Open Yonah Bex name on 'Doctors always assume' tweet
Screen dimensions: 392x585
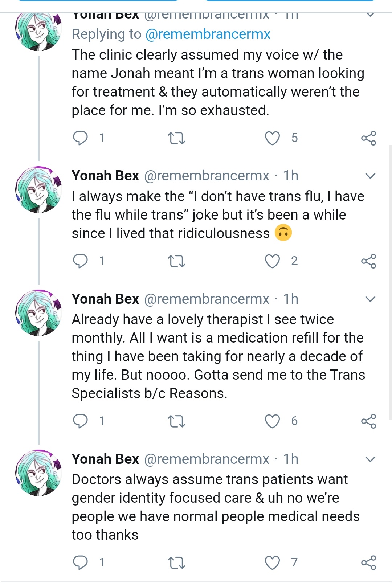click(x=105, y=459)
